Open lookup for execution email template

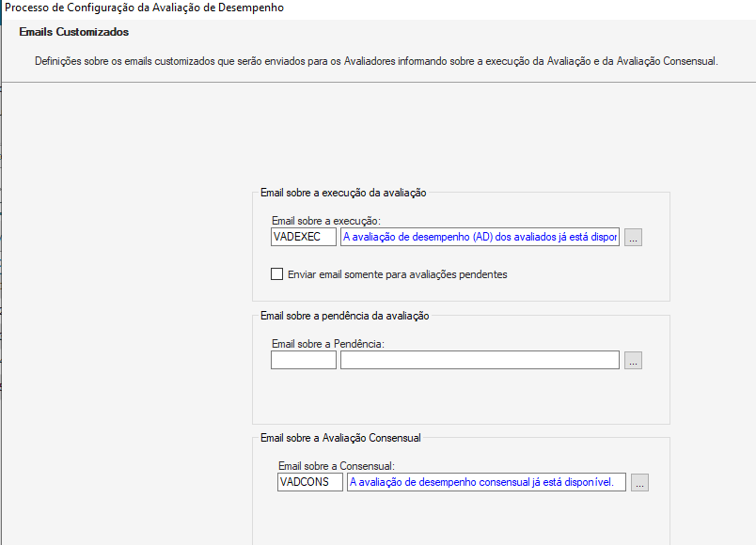[x=633, y=238]
